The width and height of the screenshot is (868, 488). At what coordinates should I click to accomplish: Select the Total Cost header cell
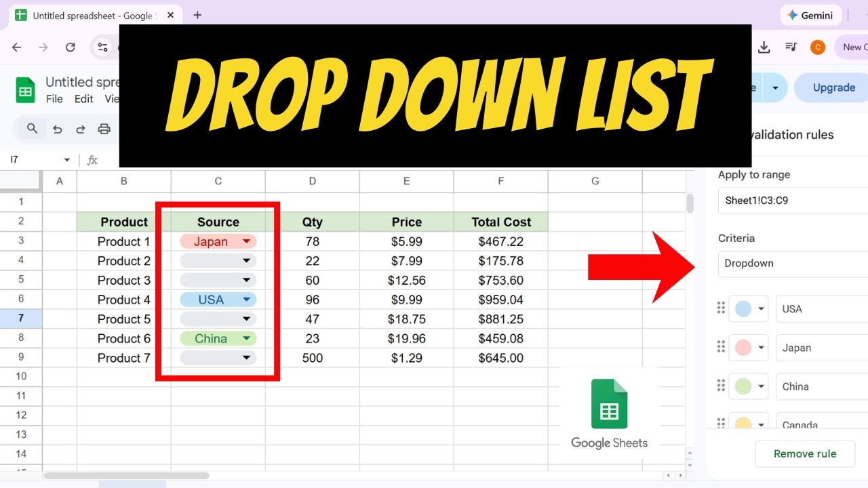tap(501, 222)
